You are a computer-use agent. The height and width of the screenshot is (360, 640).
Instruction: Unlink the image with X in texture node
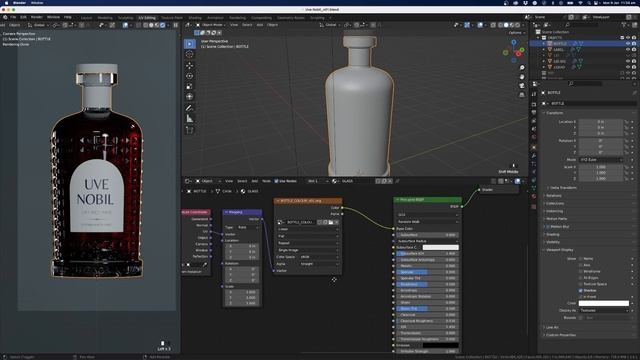[x=337, y=222]
